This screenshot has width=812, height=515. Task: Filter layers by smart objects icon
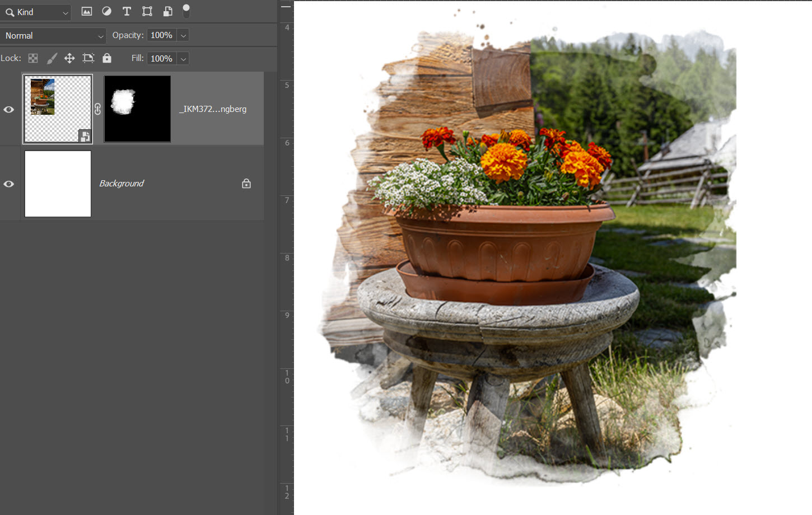(167, 11)
